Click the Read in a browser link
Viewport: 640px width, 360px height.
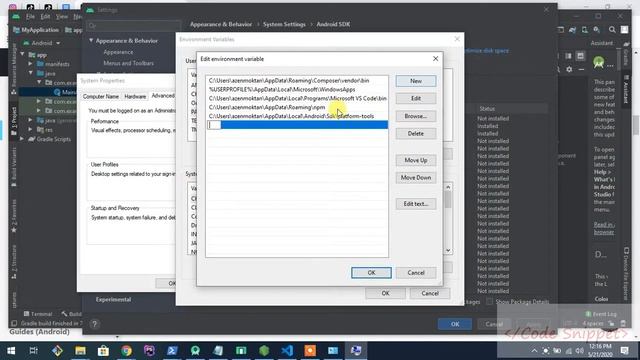click(604, 228)
